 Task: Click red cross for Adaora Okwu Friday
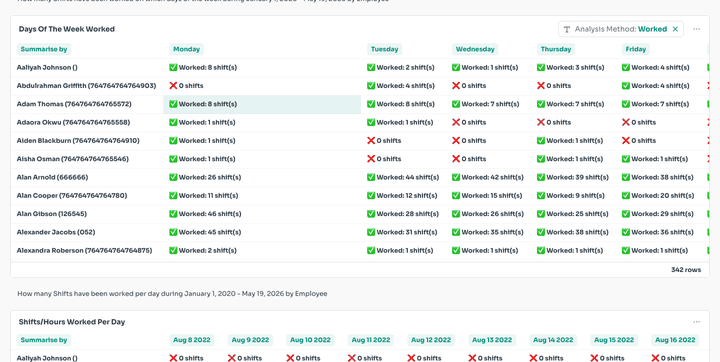tap(625, 123)
